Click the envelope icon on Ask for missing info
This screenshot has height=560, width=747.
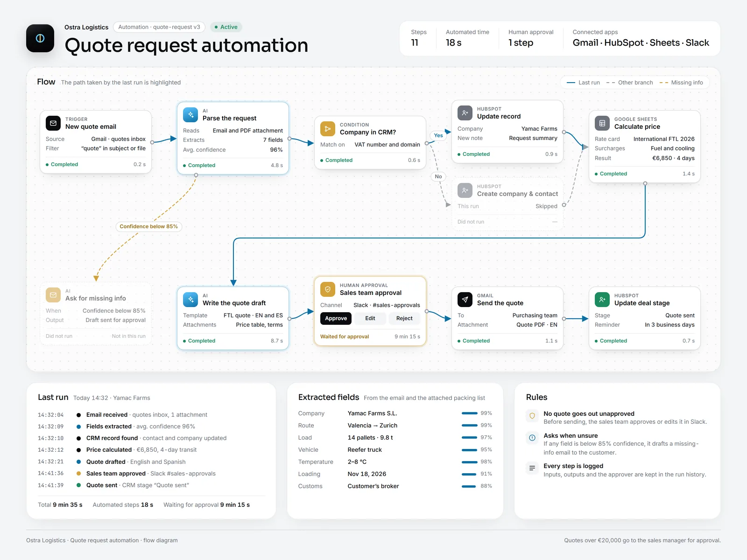tap(53, 295)
